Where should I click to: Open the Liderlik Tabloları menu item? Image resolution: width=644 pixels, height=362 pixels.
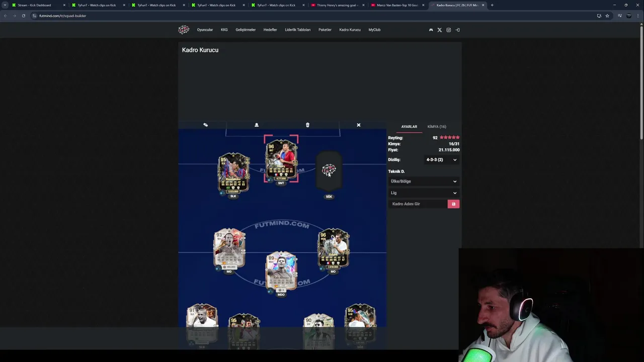coord(298,30)
